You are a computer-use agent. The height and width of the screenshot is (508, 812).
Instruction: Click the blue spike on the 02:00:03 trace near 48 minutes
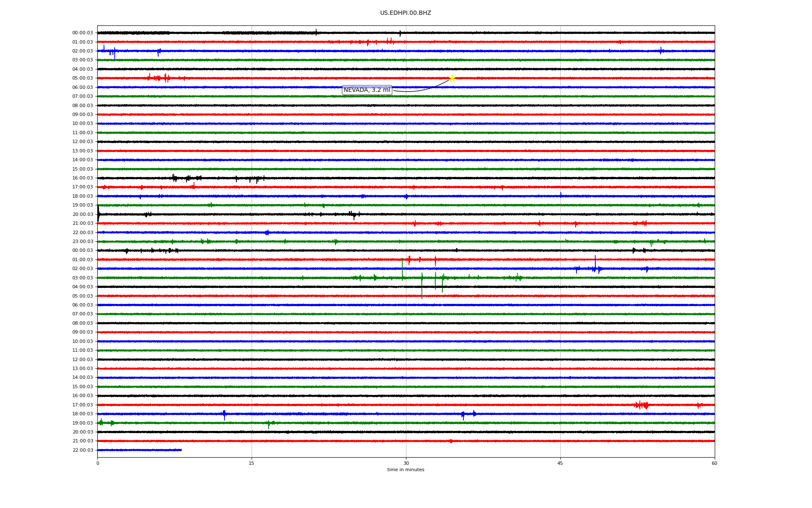pyautogui.click(x=595, y=262)
